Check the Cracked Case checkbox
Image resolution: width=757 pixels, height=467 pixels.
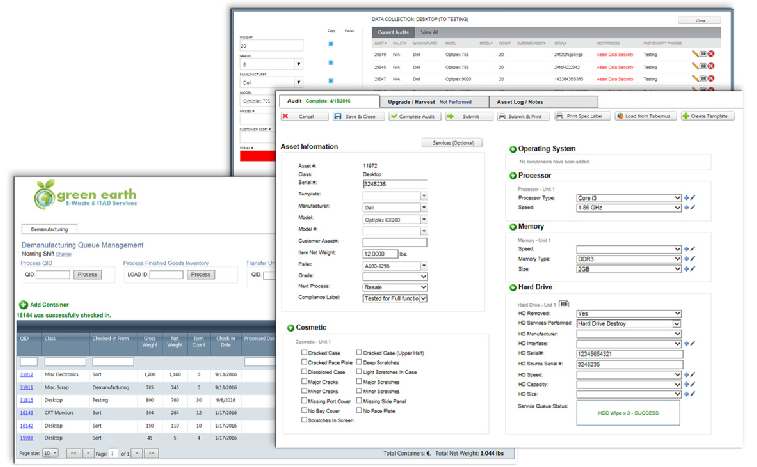(x=304, y=353)
